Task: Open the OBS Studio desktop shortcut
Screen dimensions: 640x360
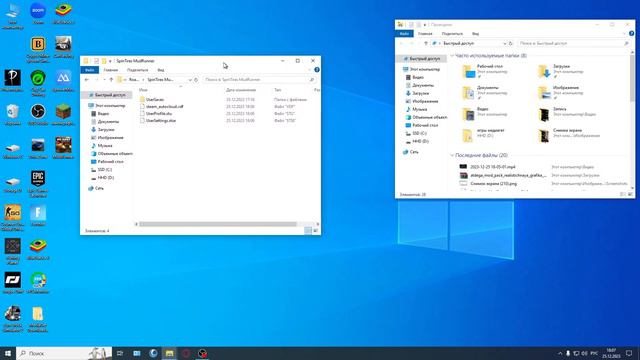Action: point(38,115)
